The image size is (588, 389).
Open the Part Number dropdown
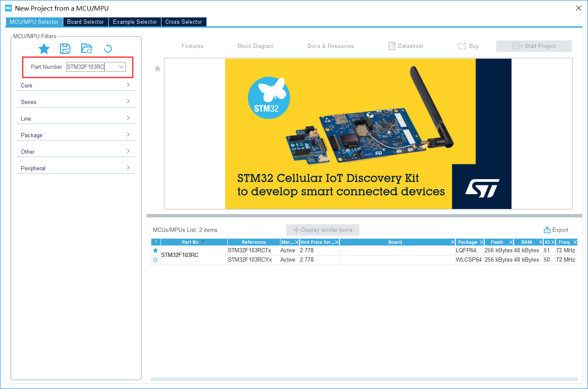[121, 67]
